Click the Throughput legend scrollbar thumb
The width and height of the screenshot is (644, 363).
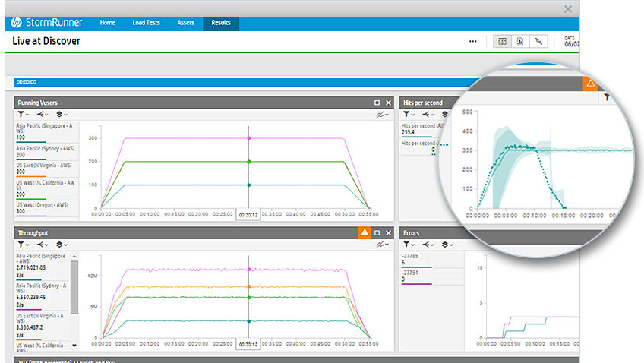tap(74, 288)
